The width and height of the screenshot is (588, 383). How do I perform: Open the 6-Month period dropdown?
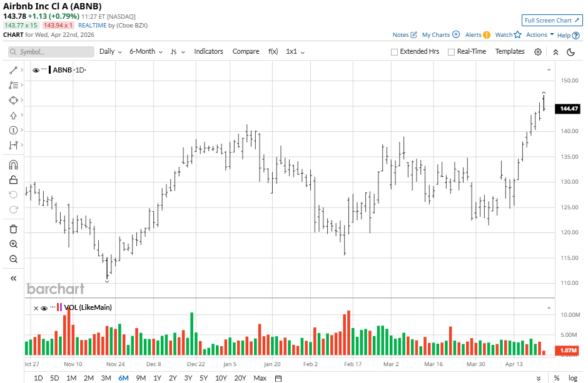[146, 52]
